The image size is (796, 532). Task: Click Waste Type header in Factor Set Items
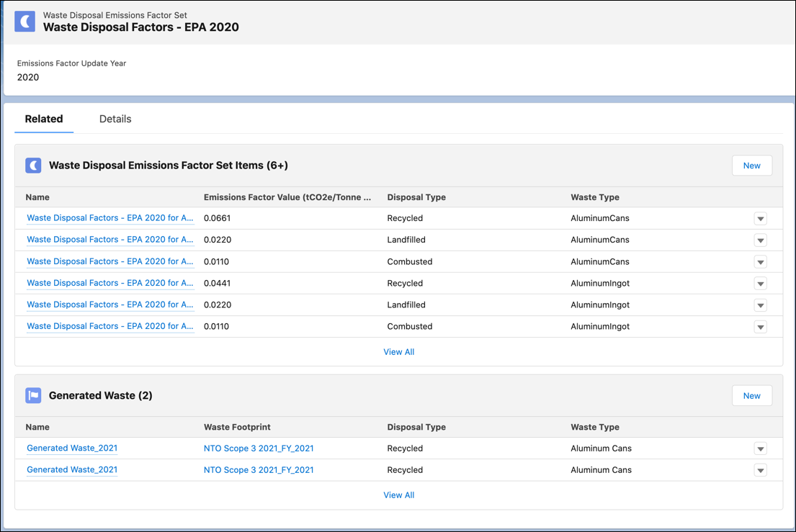tap(595, 197)
